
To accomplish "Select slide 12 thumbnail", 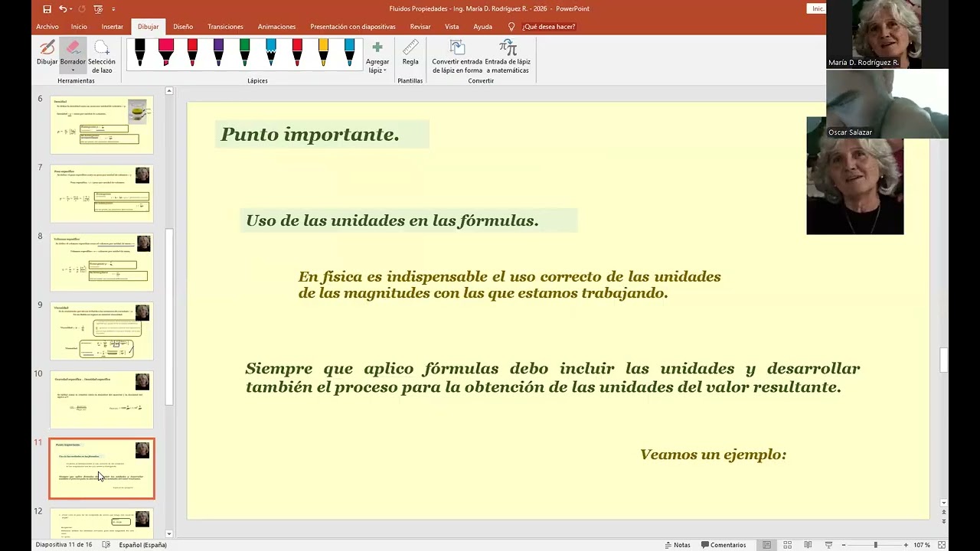I will pos(102,523).
